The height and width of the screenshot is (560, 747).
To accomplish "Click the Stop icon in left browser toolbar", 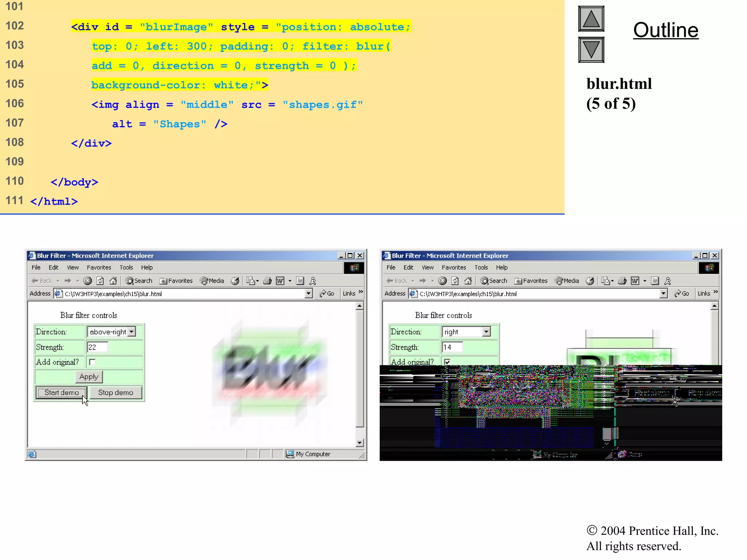I will tap(88, 281).
